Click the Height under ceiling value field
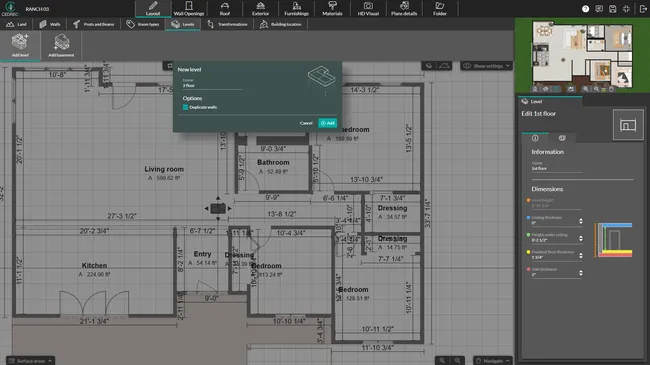This screenshot has height=365, width=650. click(554, 240)
